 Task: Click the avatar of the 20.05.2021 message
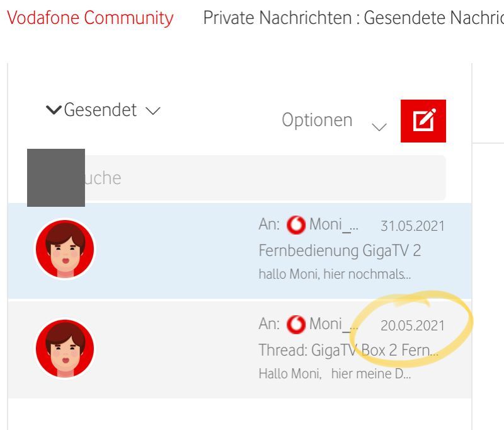[x=65, y=349]
